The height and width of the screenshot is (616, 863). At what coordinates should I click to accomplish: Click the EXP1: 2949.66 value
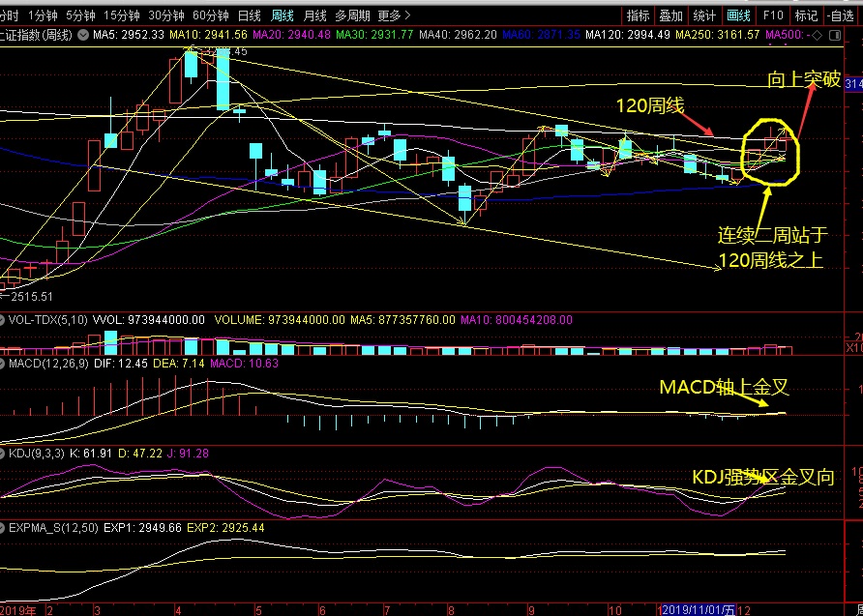(142, 528)
